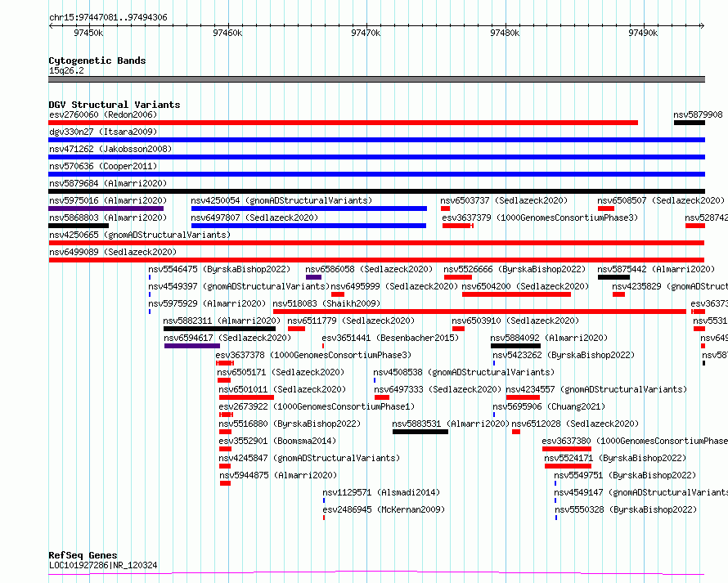Screen dimensions: 728x583
Task: Click nsv5695906 (Chuang2021) label
Action: click(549, 406)
